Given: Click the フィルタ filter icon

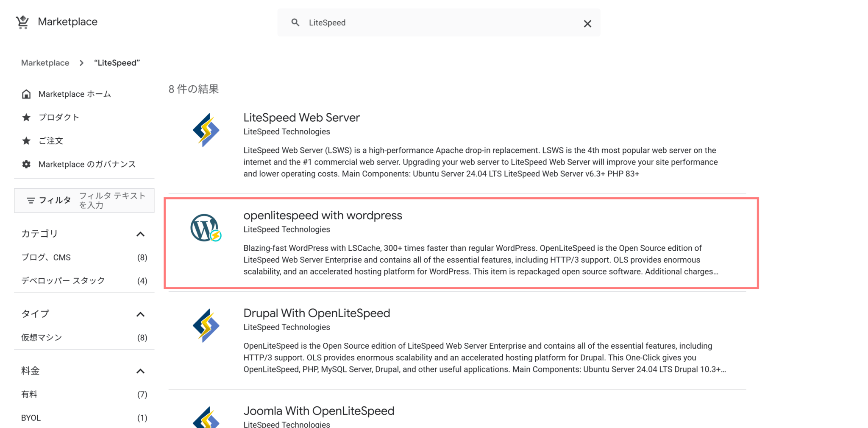Looking at the screenshot, I should (31, 200).
